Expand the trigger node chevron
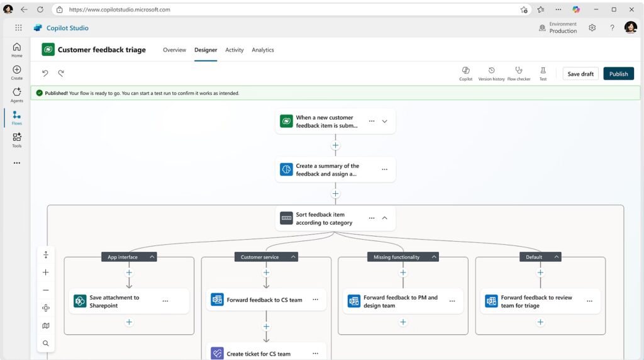The width and height of the screenshot is (644, 360). coord(385,121)
